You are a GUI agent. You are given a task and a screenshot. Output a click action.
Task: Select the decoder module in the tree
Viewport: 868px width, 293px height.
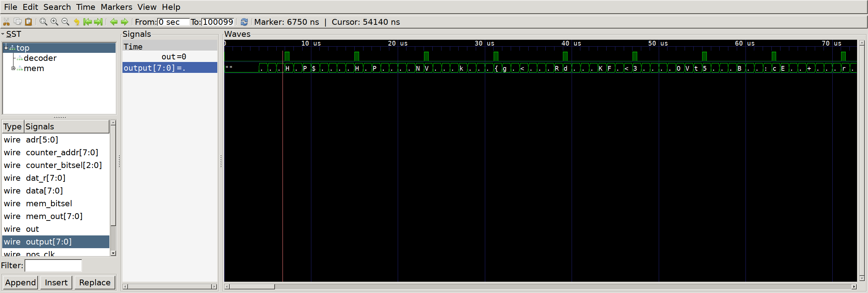tap(40, 58)
